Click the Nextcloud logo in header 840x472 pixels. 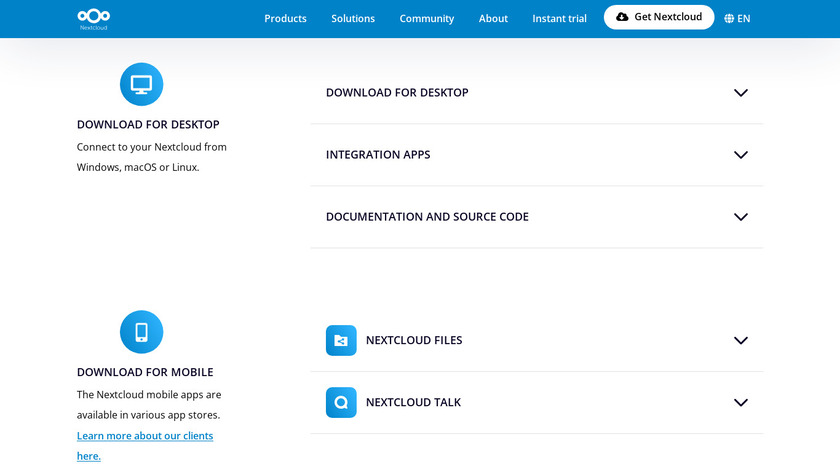click(x=94, y=19)
